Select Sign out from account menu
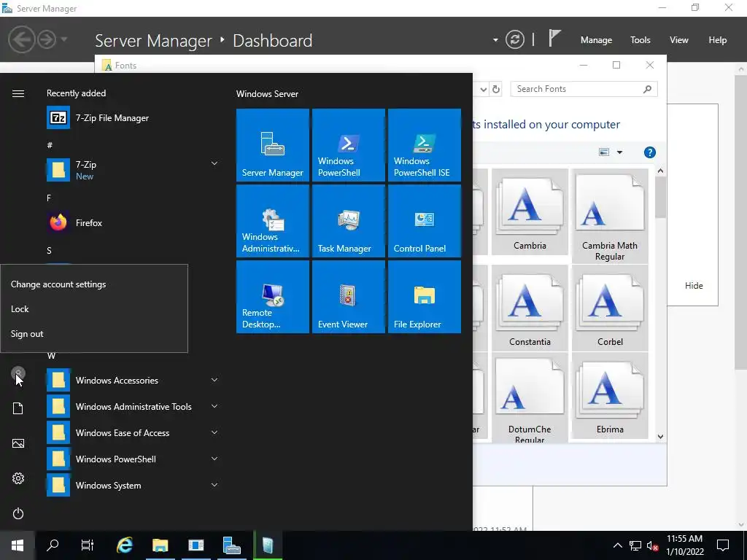 coord(94,334)
